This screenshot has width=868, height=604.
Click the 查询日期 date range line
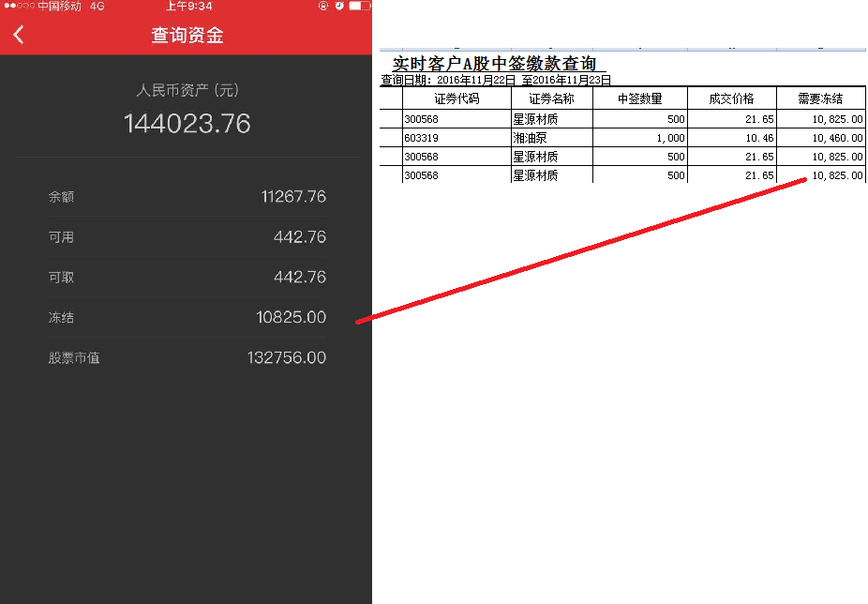[x=496, y=80]
